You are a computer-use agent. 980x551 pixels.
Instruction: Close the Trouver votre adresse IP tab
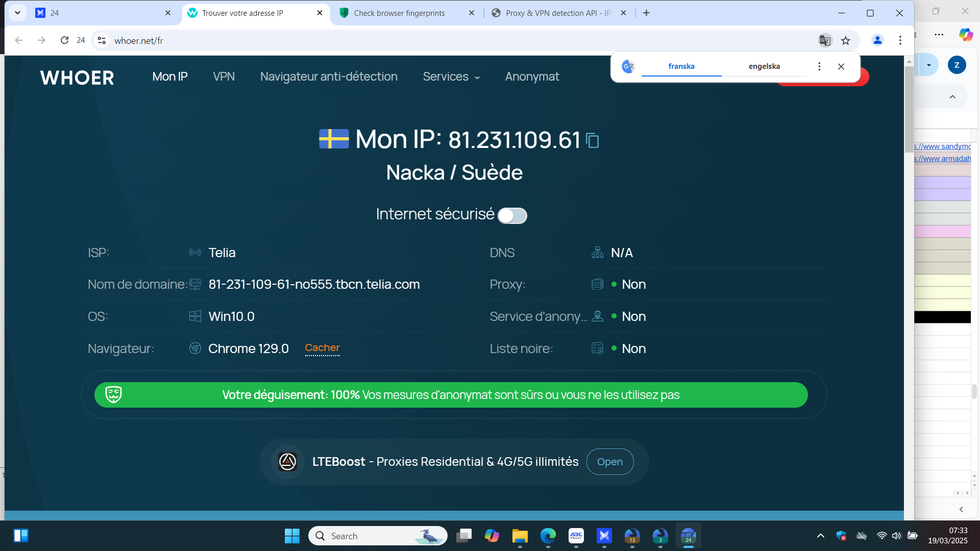(320, 13)
